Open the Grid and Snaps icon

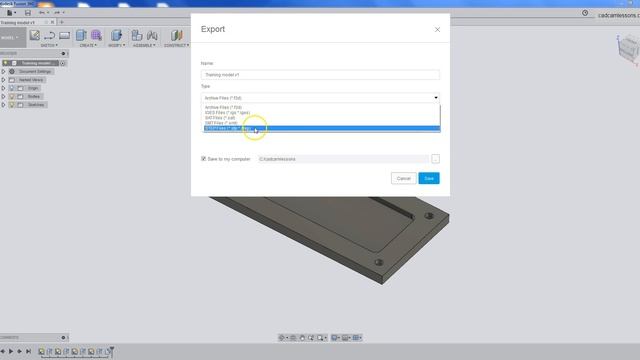[x=345, y=338]
